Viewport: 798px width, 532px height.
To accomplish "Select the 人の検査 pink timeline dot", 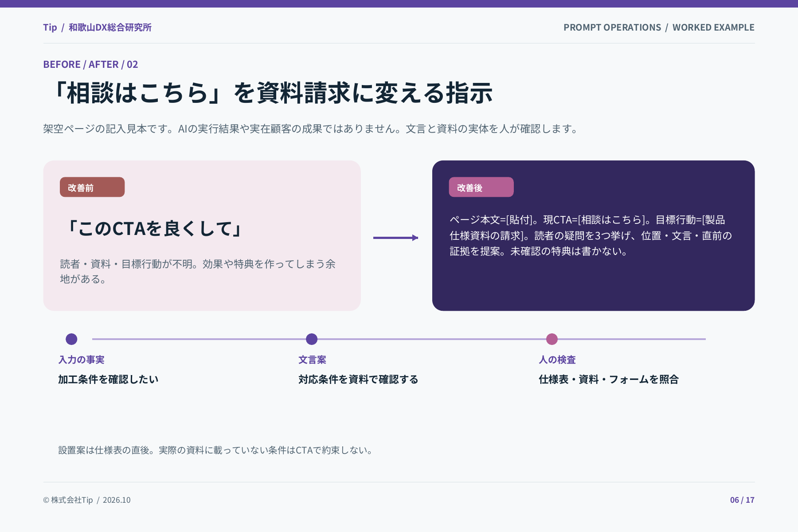I will [552, 339].
